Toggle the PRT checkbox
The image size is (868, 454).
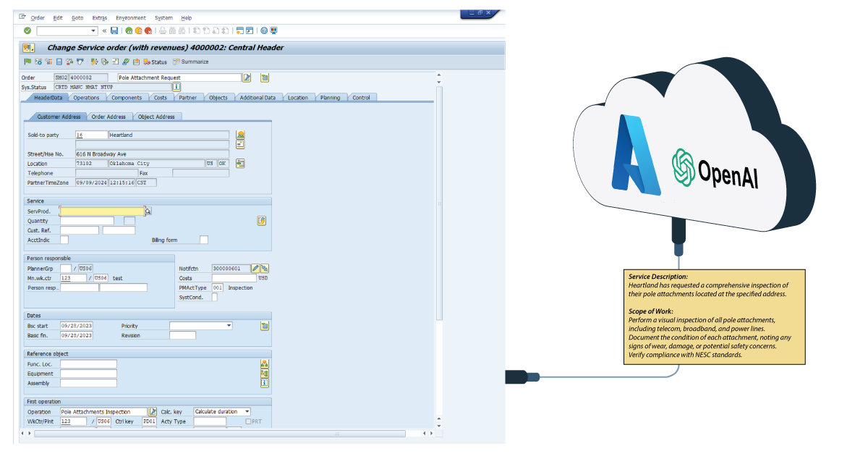click(249, 421)
